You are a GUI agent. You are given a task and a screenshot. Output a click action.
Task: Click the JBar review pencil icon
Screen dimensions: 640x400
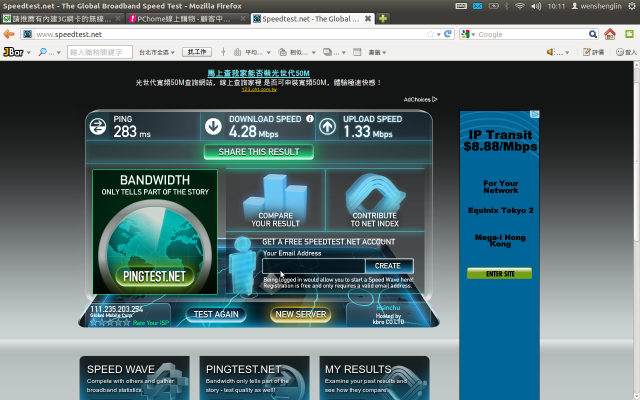pos(587,52)
